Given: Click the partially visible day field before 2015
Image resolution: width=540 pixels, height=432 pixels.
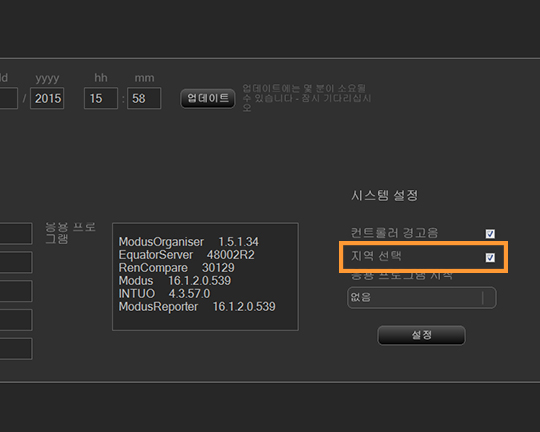Looking at the screenshot, I should point(9,99).
